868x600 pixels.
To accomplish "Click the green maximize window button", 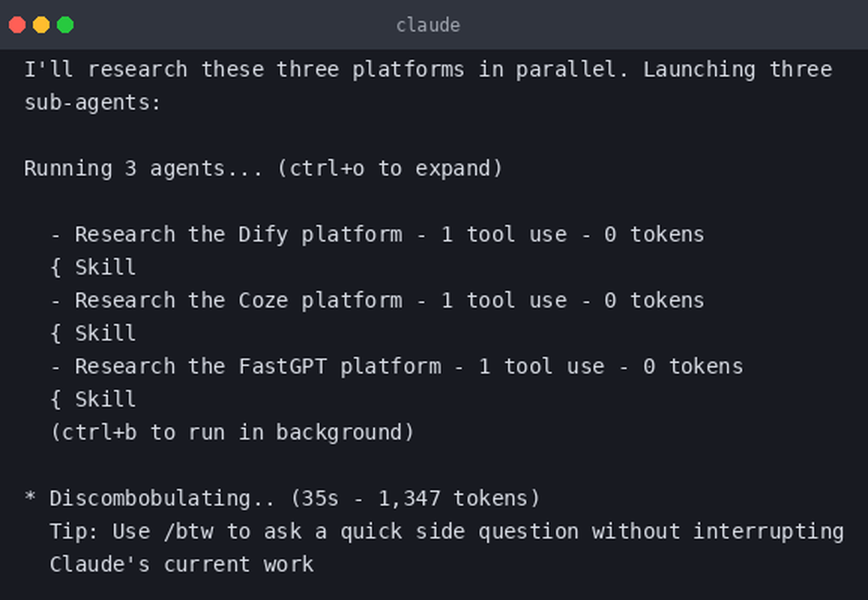I will [65, 25].
